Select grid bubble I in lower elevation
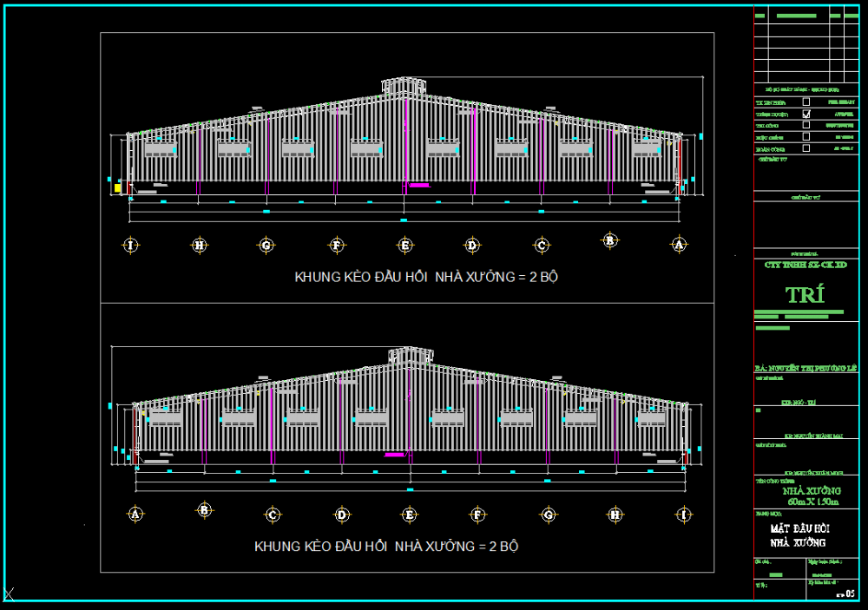The height and width of the screenshot is (610, 868). 684,515
